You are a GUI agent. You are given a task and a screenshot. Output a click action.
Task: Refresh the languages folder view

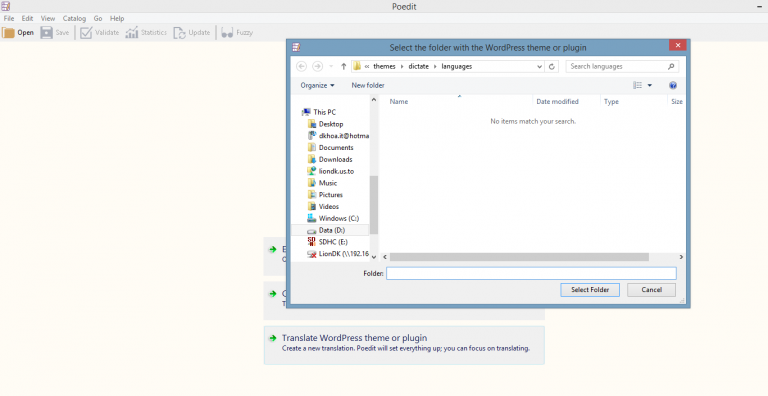(x=552, y=67)
